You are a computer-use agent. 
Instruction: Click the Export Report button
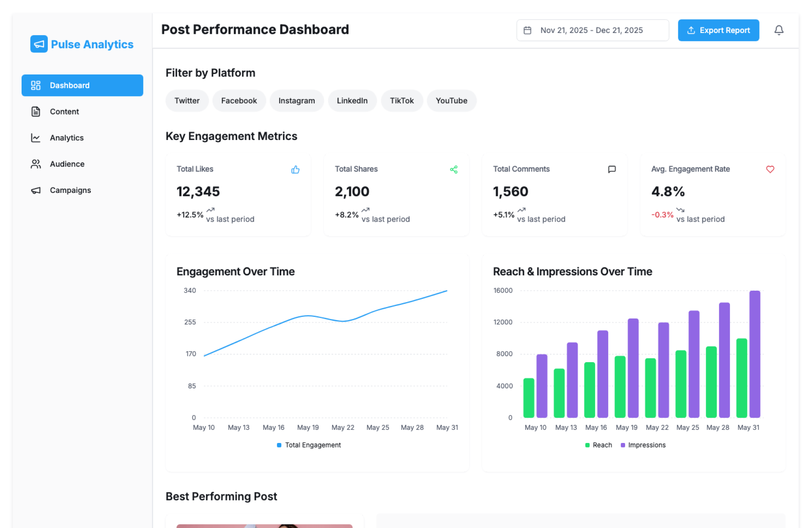(718, 30)
